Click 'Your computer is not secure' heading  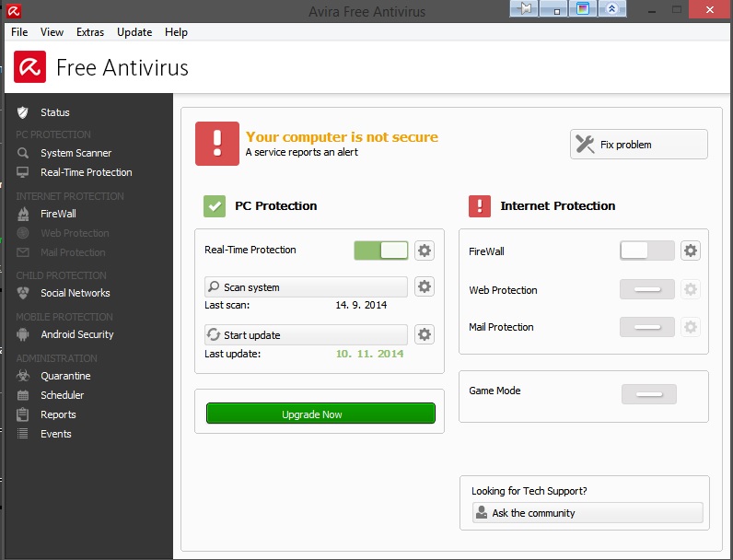(x=342, y=137)
